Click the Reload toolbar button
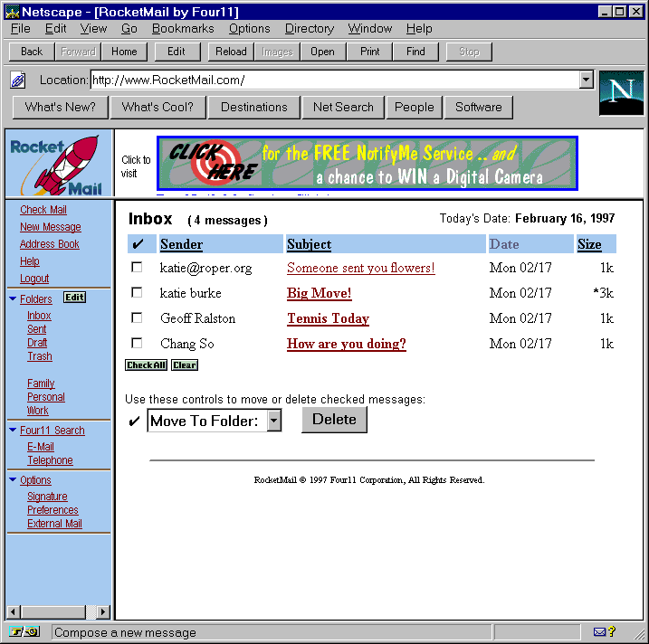649x644 pixels. coord(231,52)
